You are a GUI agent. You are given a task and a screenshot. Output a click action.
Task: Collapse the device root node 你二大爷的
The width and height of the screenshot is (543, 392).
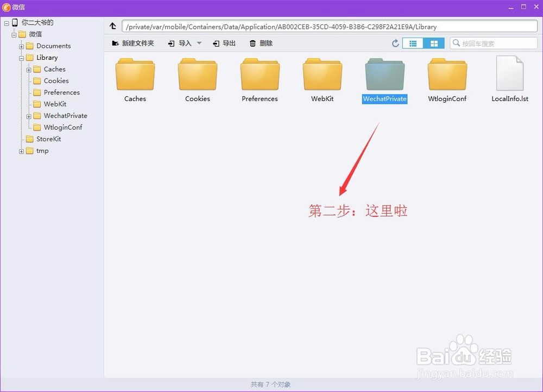point(7,23)
